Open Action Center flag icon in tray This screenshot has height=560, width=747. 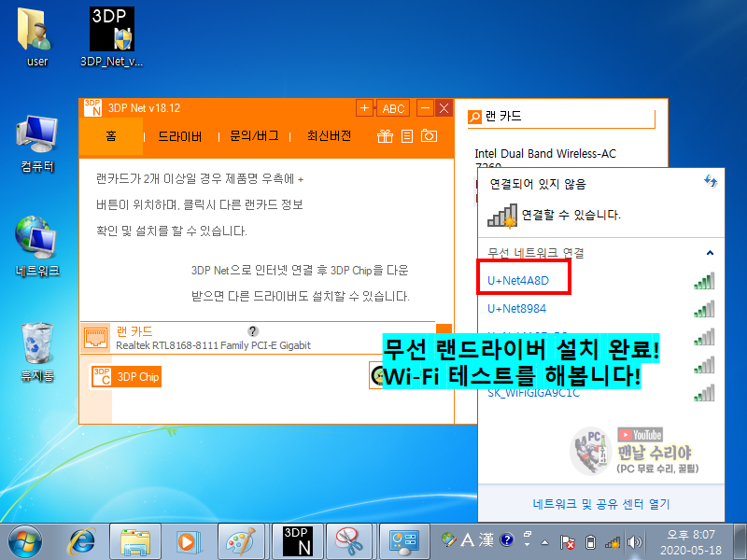pos(567,542)
